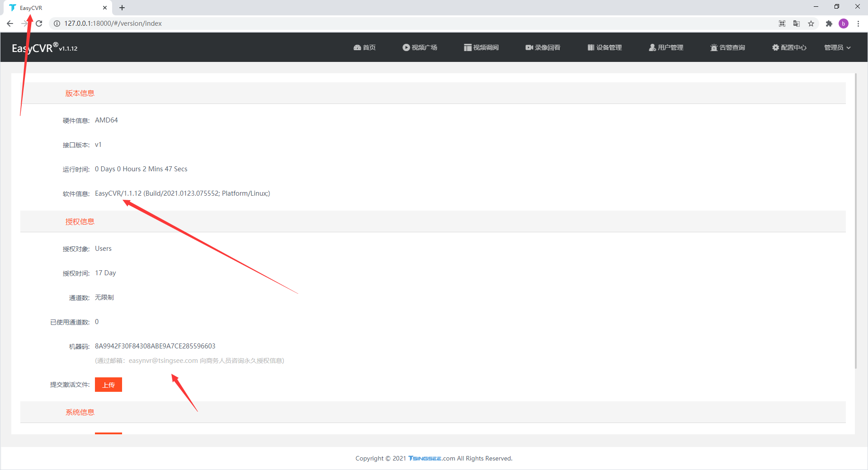Open 告警查询 from the navigation bar

pyautogui.click(x=727, y=47)
